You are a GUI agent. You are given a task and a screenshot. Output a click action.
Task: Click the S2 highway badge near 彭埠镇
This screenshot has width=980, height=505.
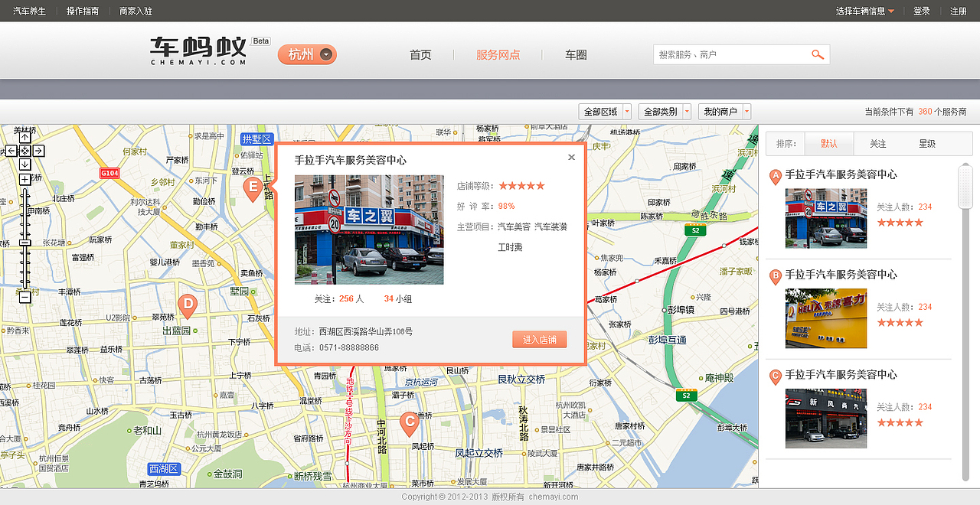(x=694, y=230)
